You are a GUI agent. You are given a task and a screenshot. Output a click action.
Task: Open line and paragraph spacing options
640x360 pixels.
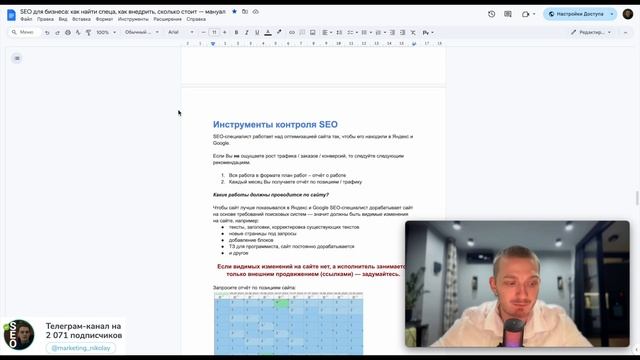click(339, 32)
